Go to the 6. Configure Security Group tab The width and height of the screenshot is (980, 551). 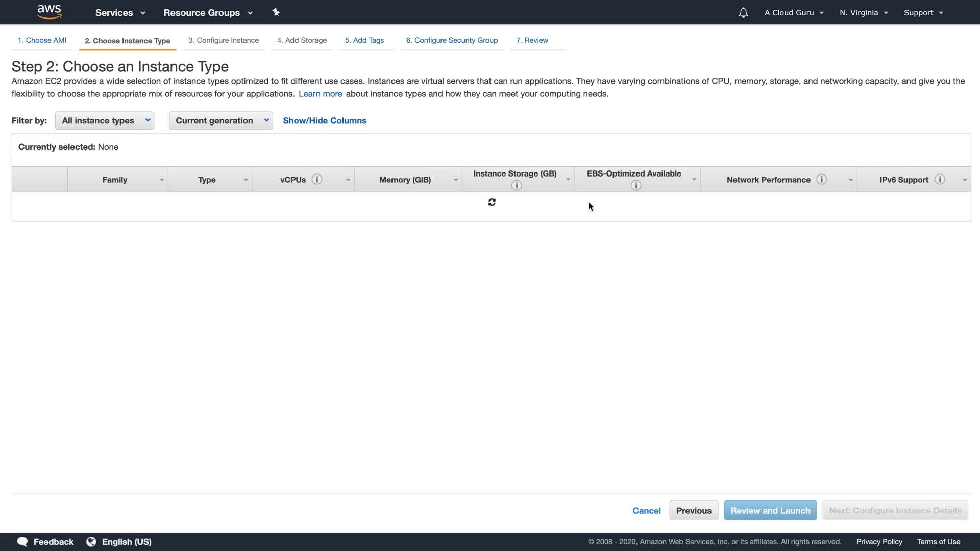[452, 40]
